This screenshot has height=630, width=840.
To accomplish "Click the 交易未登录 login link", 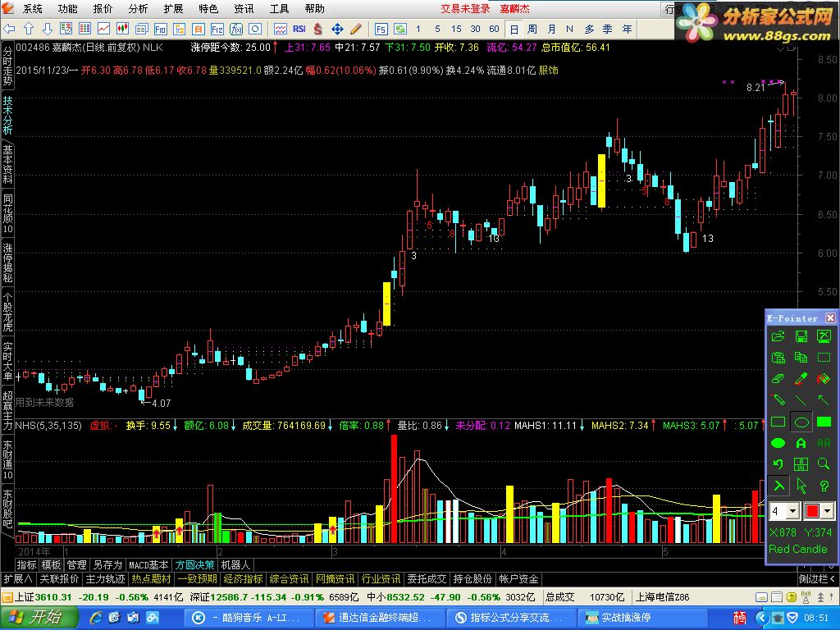I will click(x=466, y=8).
